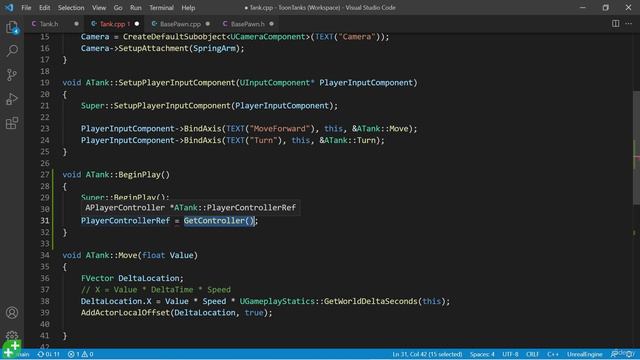Screen dimensions: 640x360
Task: Click SpringArm on line 16
Action: (x=214, y=48)
